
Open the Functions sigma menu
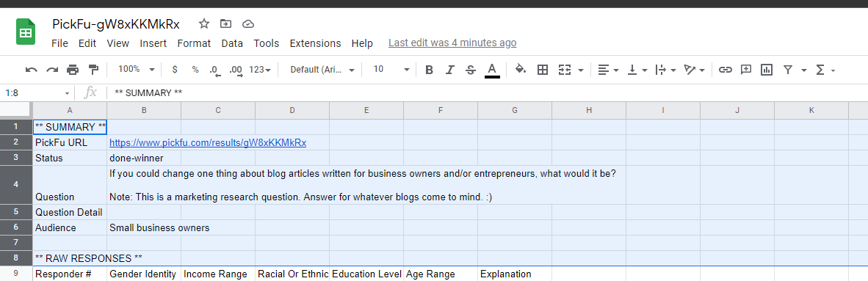click(x=825, y=70)
